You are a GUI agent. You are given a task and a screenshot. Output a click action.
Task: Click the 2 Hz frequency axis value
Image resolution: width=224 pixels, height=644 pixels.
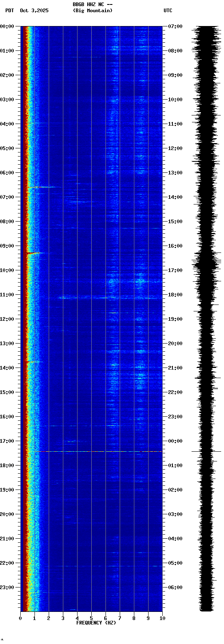tap(49, 618)
